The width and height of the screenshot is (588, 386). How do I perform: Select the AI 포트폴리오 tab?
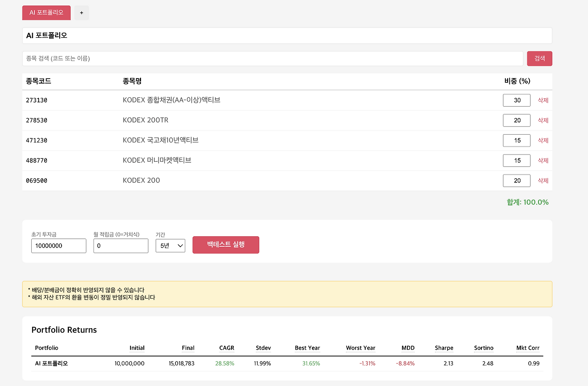pos(46,13)
